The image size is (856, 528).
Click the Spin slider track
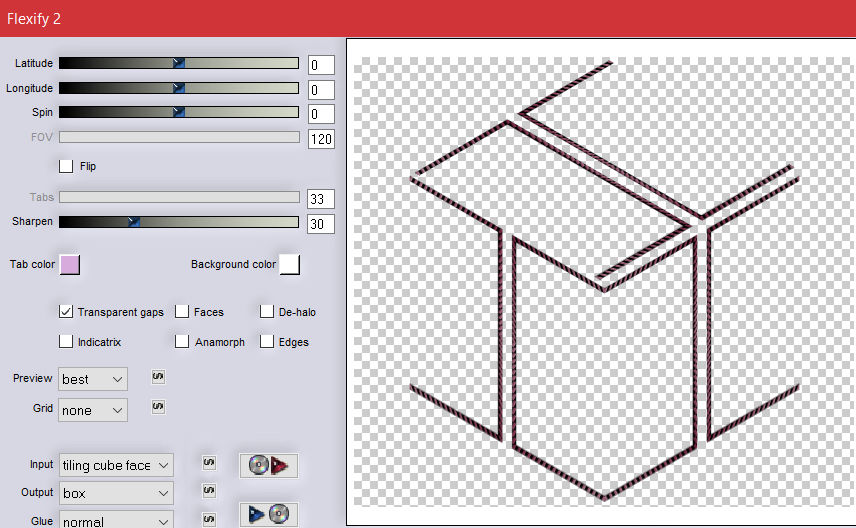[179, 112]
